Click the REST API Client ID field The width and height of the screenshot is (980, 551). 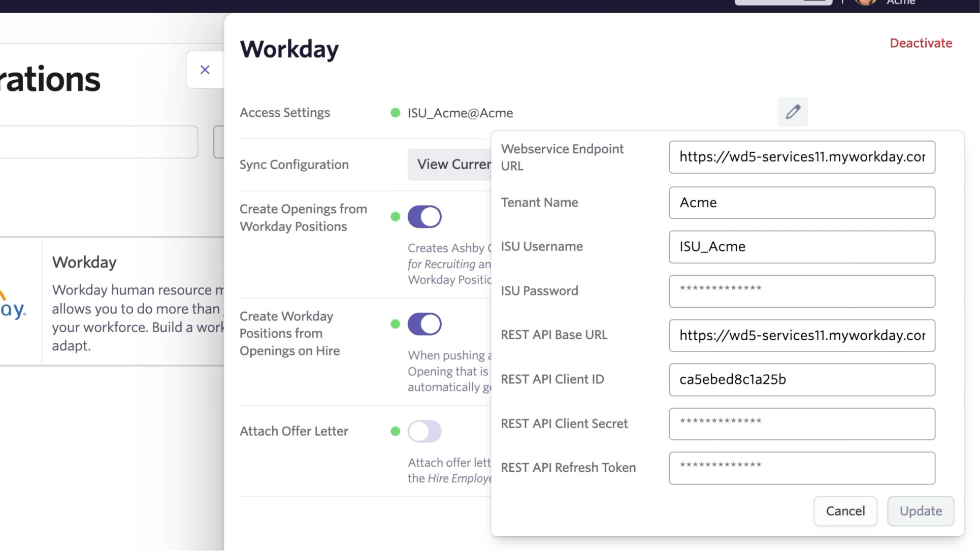pyautogui.click(x=801, y=379)
